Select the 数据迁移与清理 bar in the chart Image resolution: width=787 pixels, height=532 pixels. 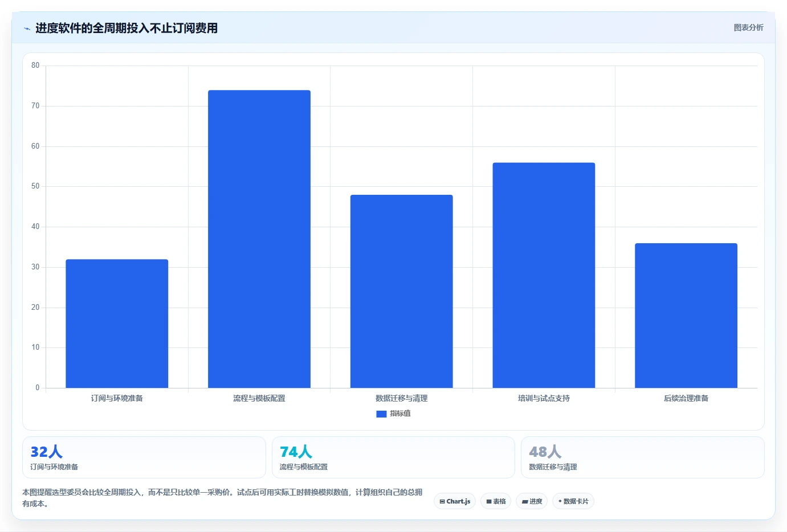[x=402, y=291]
